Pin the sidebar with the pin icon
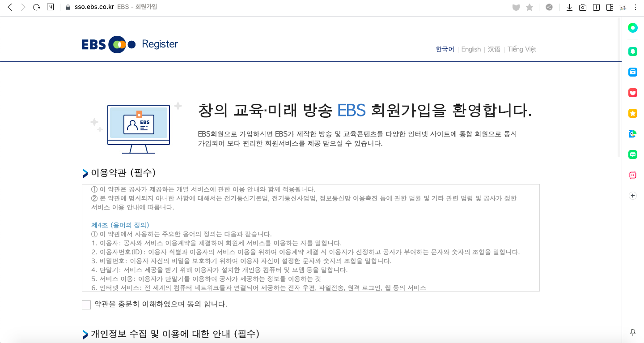The image size is (644, 343). click(x=633, y=332)
